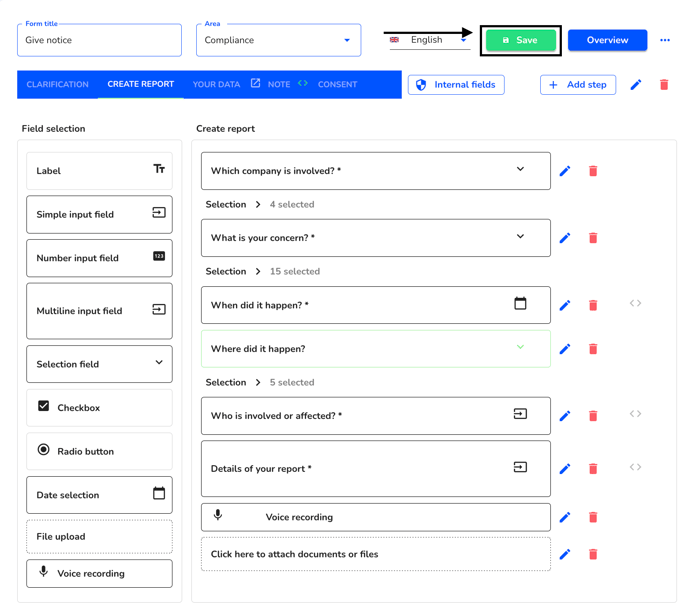Choose the Multiline input field item
This screenshot has width=688, height=615.
pos(100,311)
